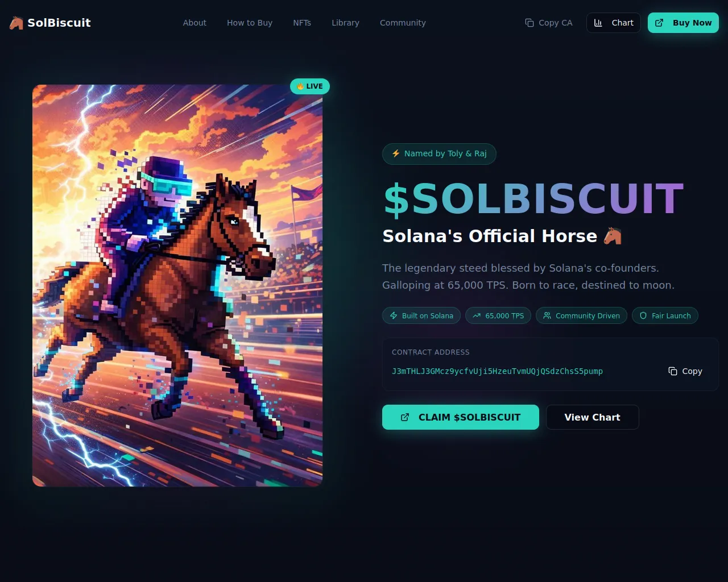Click the people icon in Community Driven badge
This screenshot has width=728, height=582.
(x=547, y=315)
